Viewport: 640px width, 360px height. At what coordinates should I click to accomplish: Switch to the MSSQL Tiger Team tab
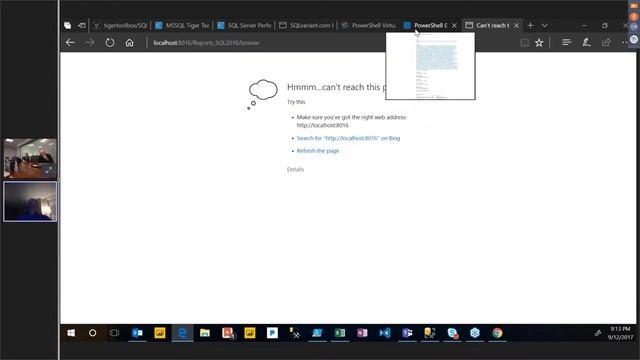[182, 25]
